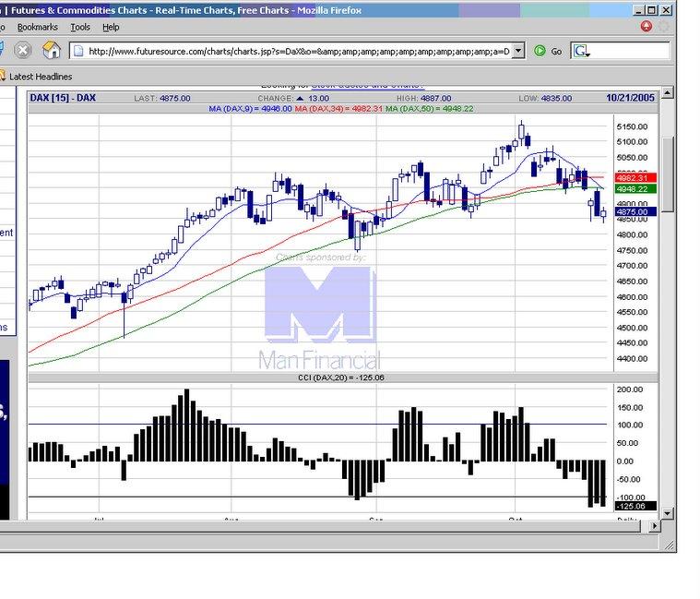Click the MA (DAX,50) = 4948.22 legend

[430, 109]
